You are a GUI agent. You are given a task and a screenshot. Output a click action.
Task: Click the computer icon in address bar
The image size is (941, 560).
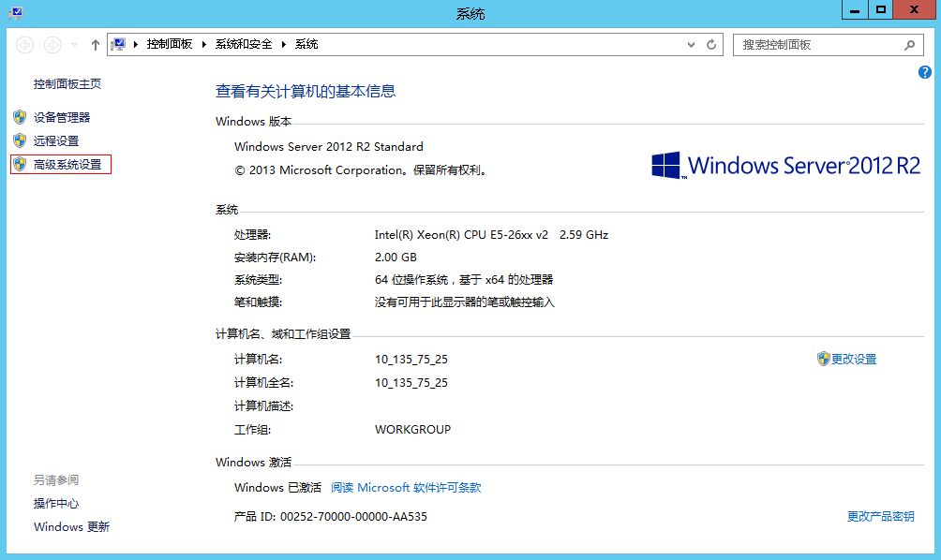(x=118, y=44)
